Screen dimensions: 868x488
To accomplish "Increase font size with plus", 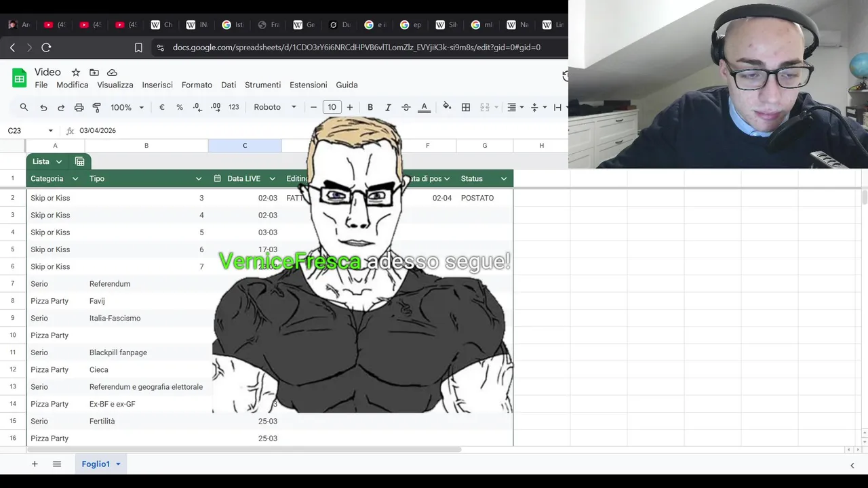I will pyautogui.click(x=350, y=107).
